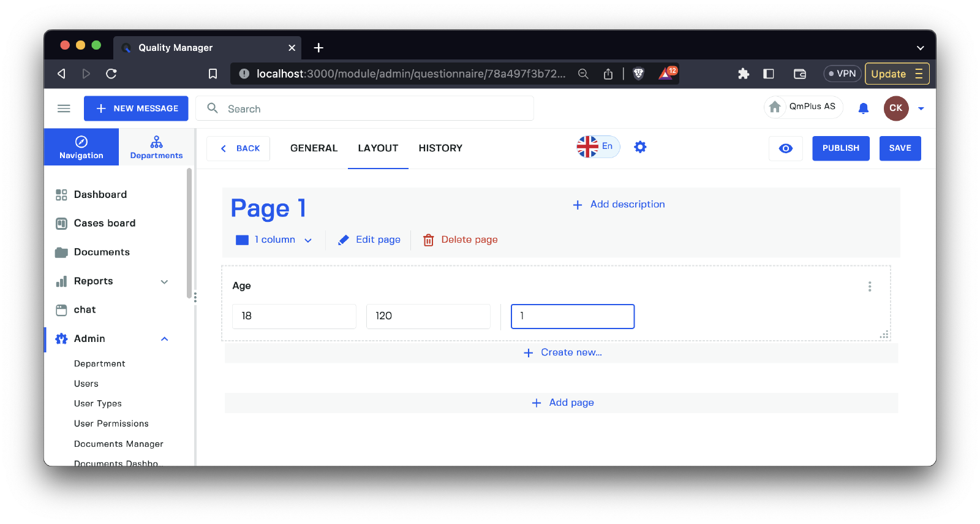The height and width of the screenshot is (524, 980).
Task: Open the HISTORY tab
Action: point(440,148)
